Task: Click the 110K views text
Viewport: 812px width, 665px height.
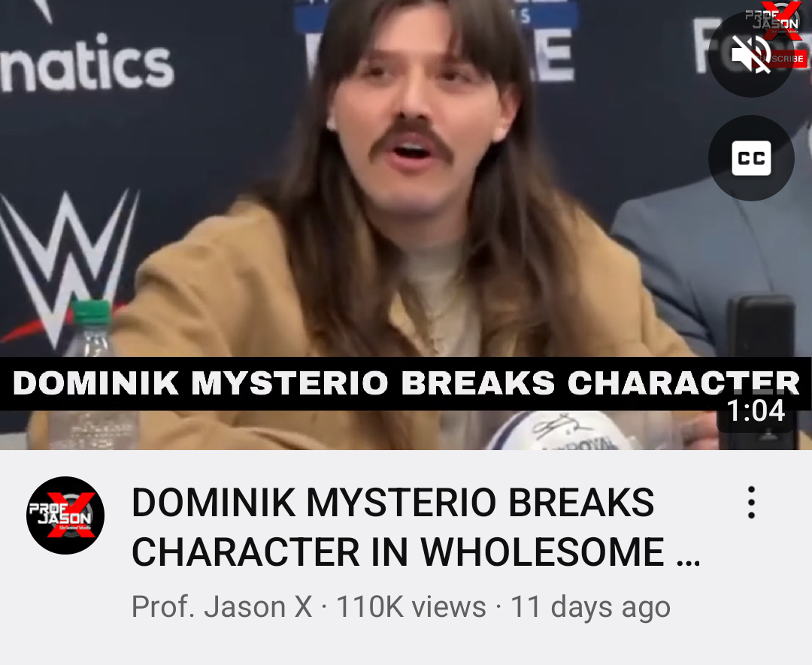Action: tap(411, 606)
